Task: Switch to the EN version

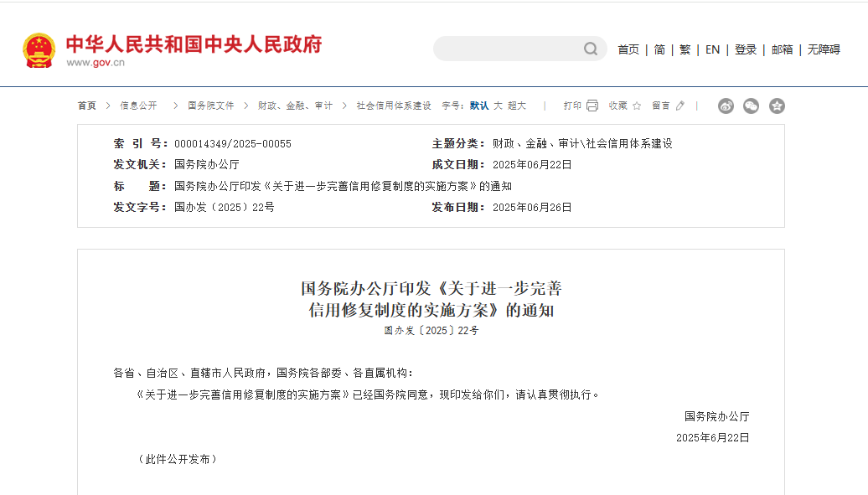Action: point(712,49)
